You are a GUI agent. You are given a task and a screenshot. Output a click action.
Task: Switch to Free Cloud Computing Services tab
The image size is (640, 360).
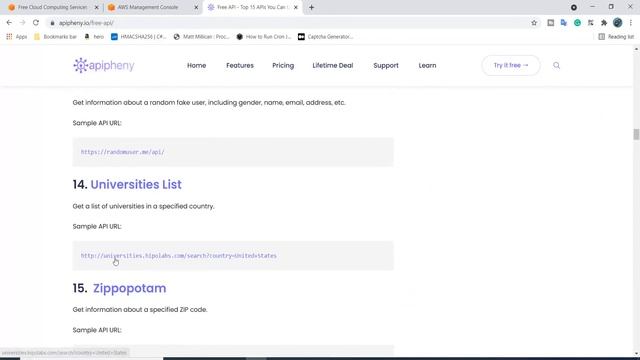coord(52,7)
